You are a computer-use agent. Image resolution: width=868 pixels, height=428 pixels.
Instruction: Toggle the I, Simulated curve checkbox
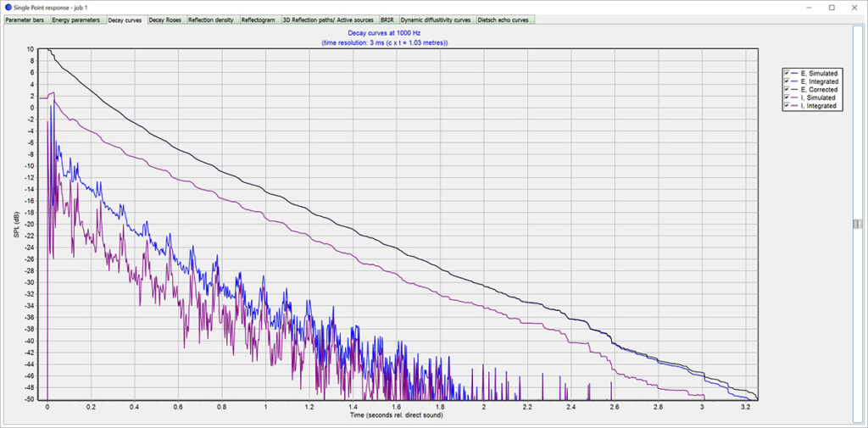click(787, 97)
